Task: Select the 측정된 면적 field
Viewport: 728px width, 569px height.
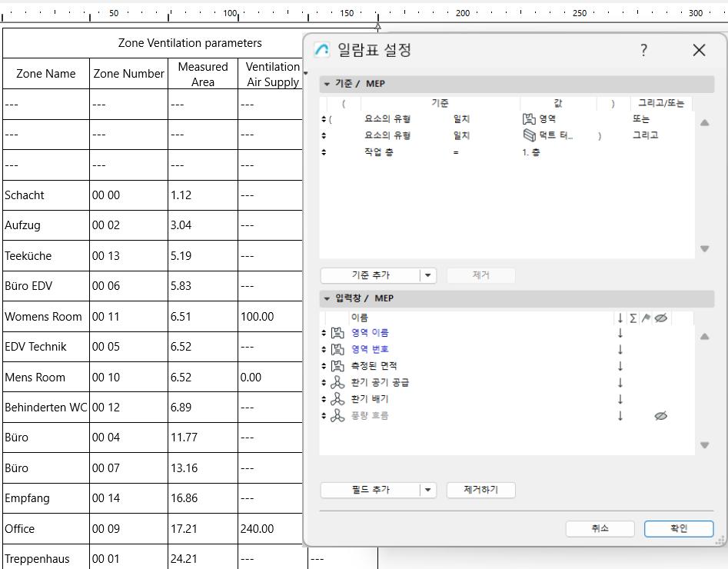Action: [374, 366]
